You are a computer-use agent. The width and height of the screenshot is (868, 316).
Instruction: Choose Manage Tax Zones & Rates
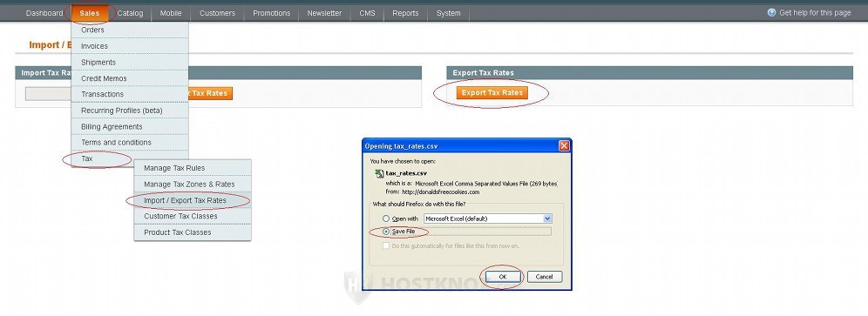[193, 184]
